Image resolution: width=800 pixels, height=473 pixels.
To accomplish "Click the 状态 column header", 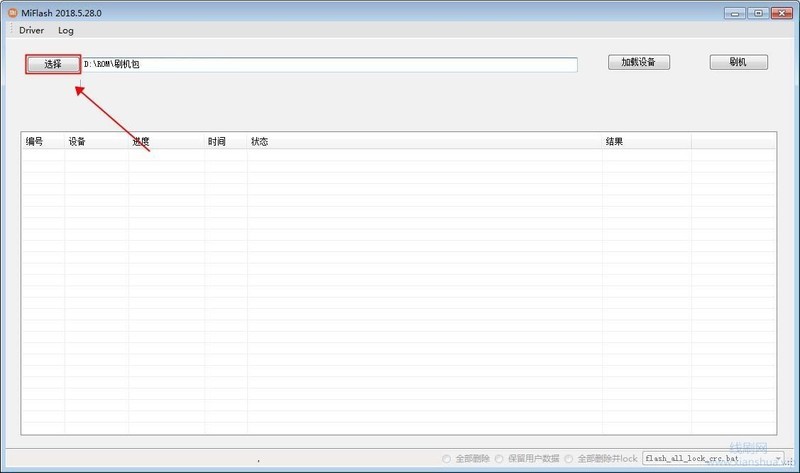I will click(424, 141).
